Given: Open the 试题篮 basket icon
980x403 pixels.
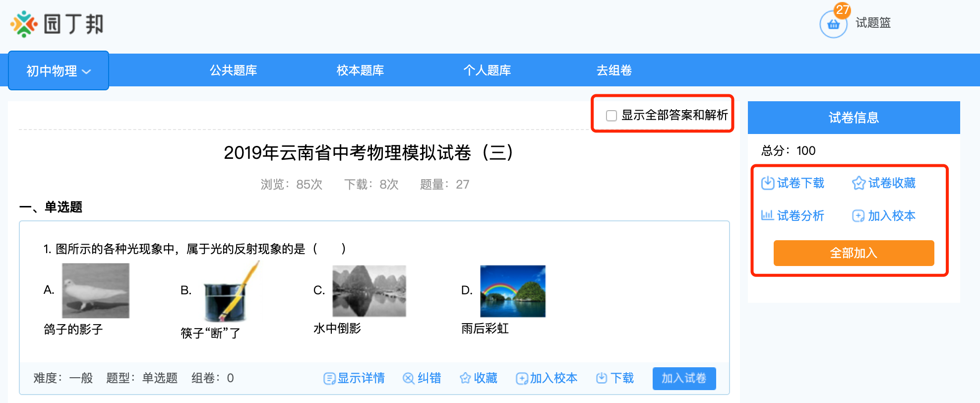Looking at the screenshot, I should coord(833,24).
